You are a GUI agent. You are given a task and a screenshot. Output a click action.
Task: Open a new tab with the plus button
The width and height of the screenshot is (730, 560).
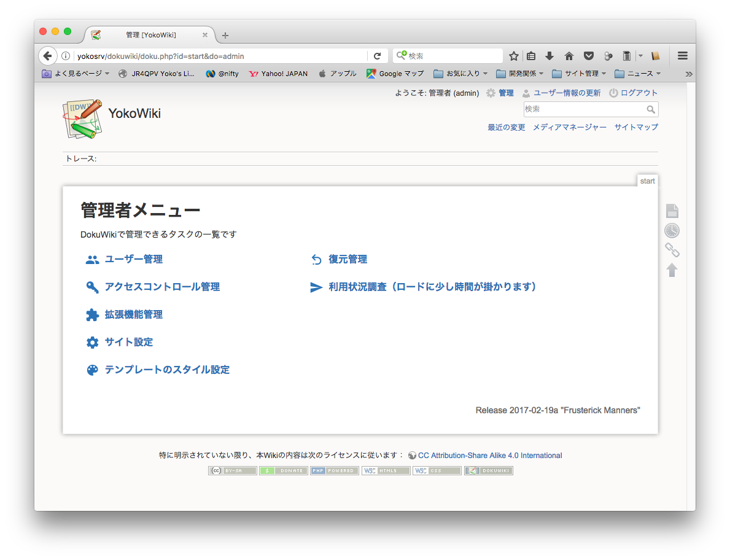225,36
